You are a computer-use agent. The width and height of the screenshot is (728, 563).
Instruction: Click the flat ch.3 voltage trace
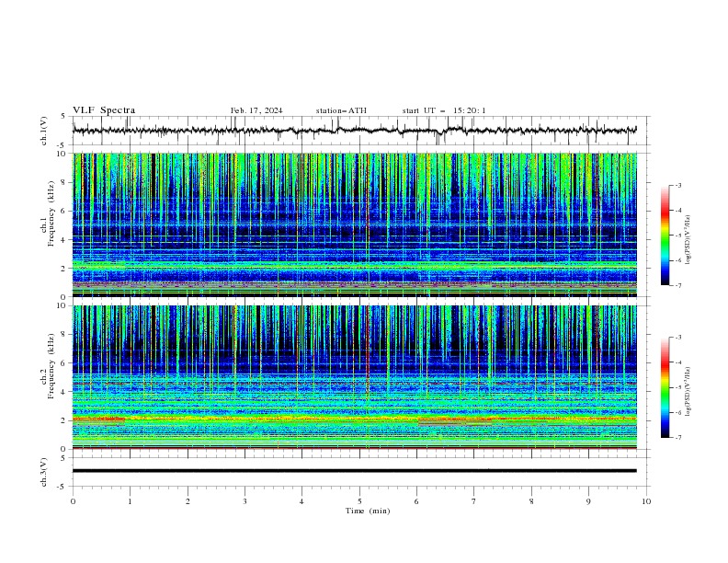[x=354, y=471]
